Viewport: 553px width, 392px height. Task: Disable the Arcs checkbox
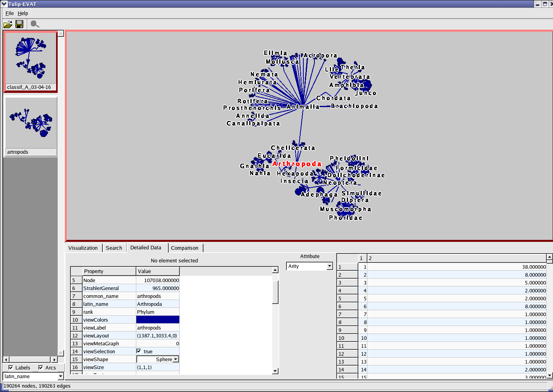pyautogui.click(x=41, y=367)
